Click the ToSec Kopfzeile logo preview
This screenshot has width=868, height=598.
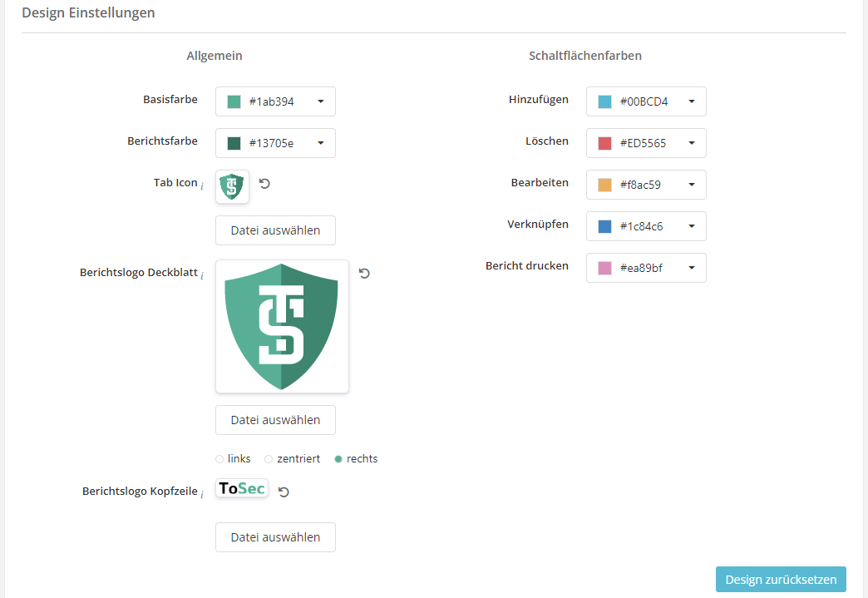pyautogui.click(x=242, y=488)
